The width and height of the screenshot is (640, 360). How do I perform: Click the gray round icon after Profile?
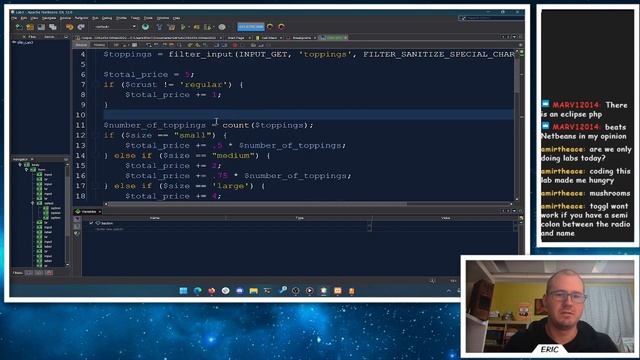tap(222, 27)
